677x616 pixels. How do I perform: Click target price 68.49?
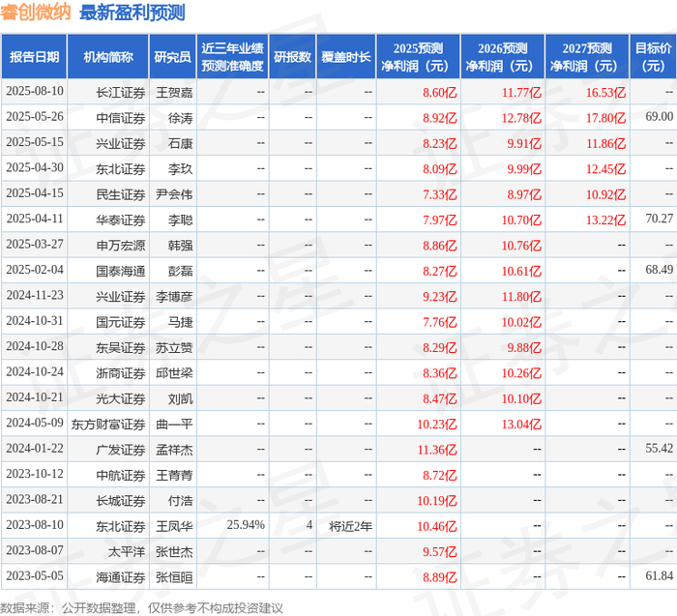click(660, 270)
